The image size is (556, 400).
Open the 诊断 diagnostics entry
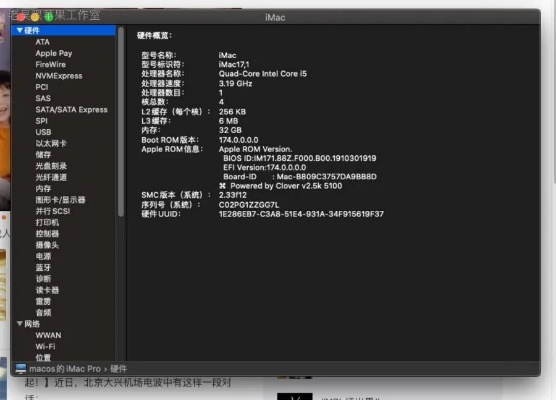tap(43, 279)
